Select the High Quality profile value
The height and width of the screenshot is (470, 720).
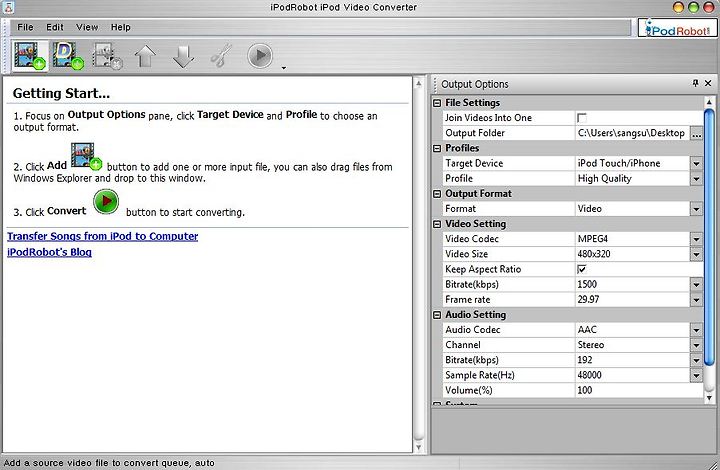605,179
